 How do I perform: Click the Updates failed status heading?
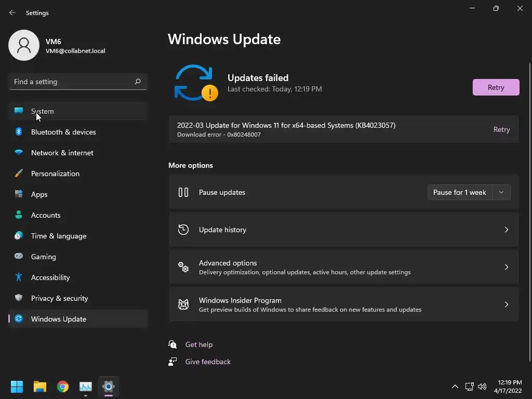click(258, 78)
